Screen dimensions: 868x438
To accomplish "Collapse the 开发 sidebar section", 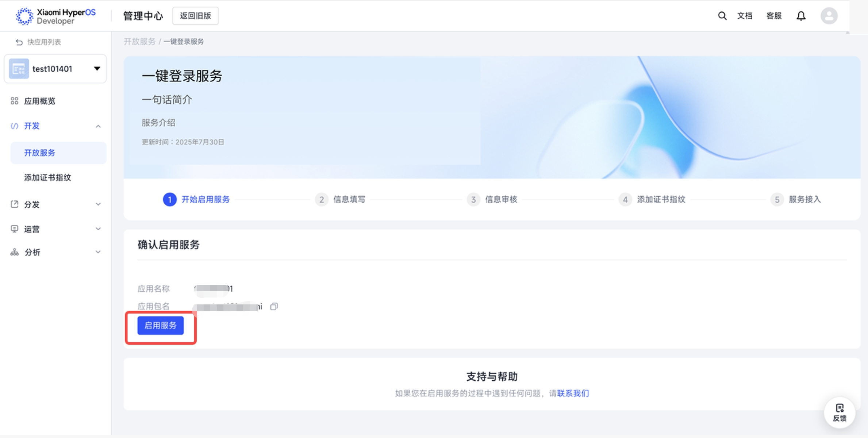I will point(98,126).
